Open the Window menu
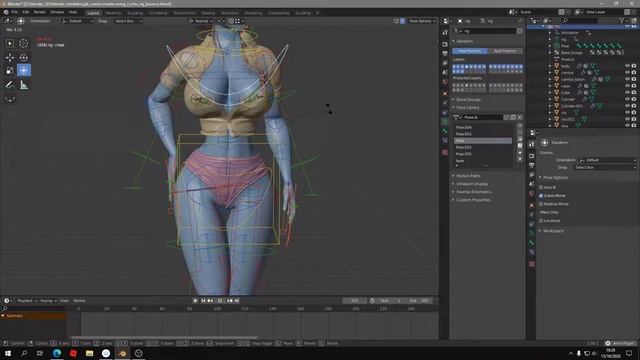This screenshot has height=360, width=640. click(x=57, y=12)
